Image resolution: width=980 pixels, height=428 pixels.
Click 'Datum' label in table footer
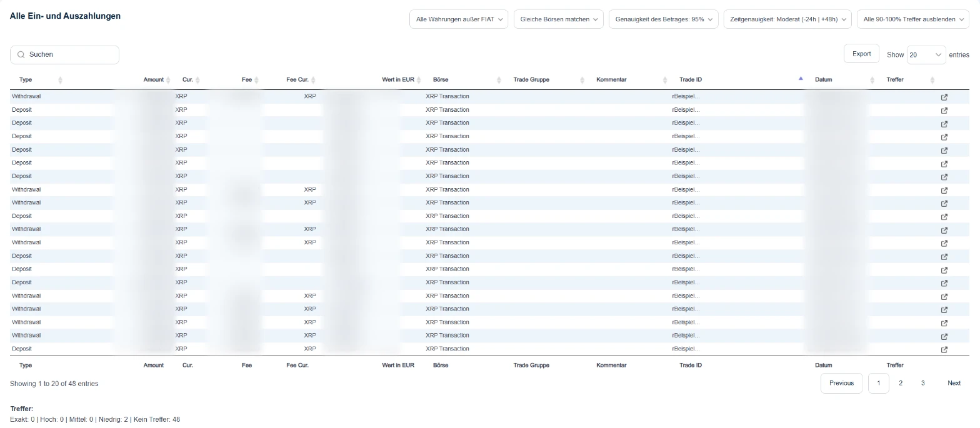tap(824, 366)
